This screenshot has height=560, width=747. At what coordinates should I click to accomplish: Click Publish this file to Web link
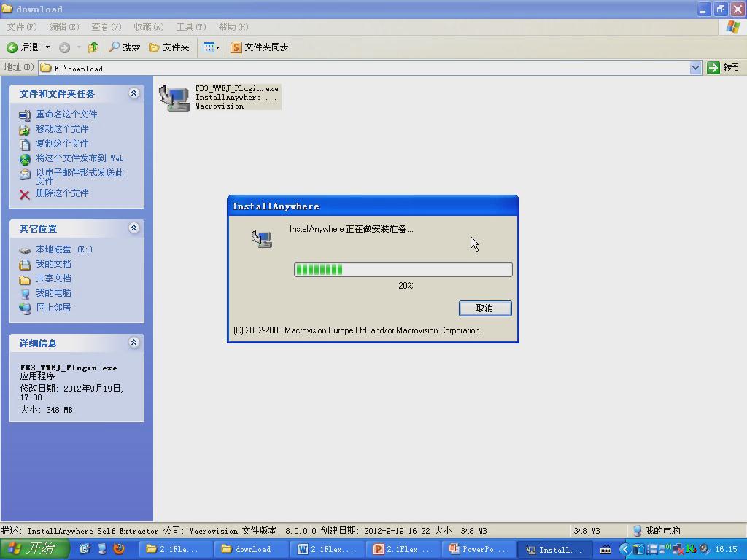[x=80, y=158]
